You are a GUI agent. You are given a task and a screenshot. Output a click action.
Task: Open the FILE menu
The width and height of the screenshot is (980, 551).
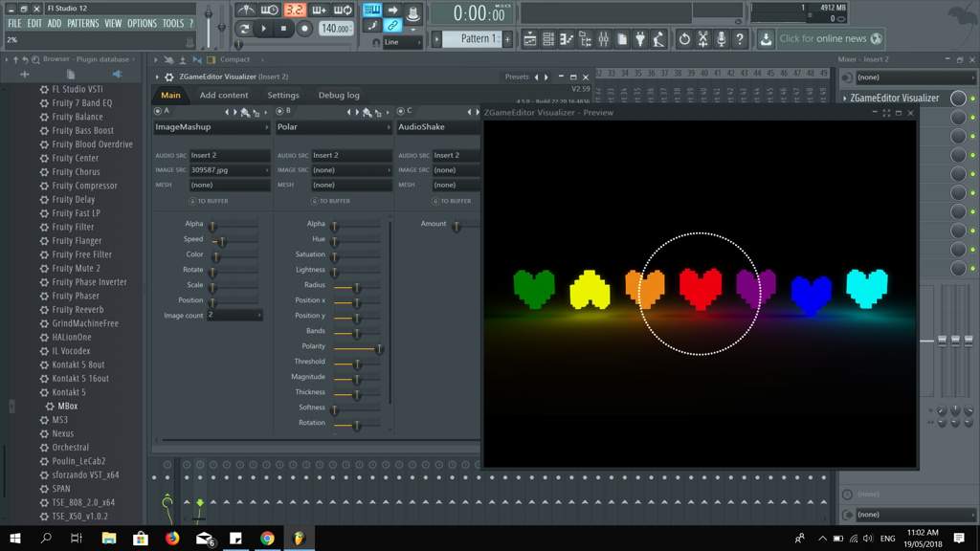(x=14, y=23)
